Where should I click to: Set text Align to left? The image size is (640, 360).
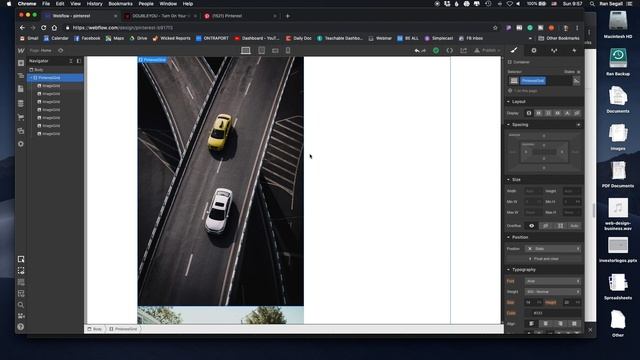(x=531, y=324)
